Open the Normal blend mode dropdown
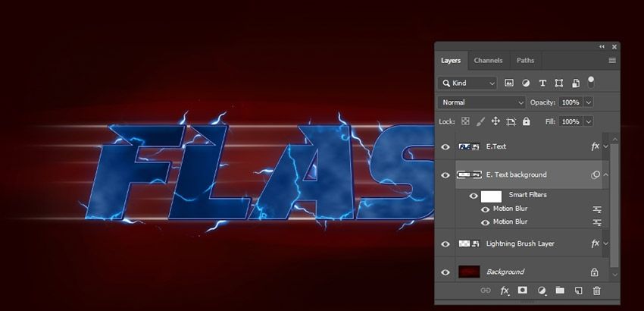 pyautogui.click(x=481, y=102)
